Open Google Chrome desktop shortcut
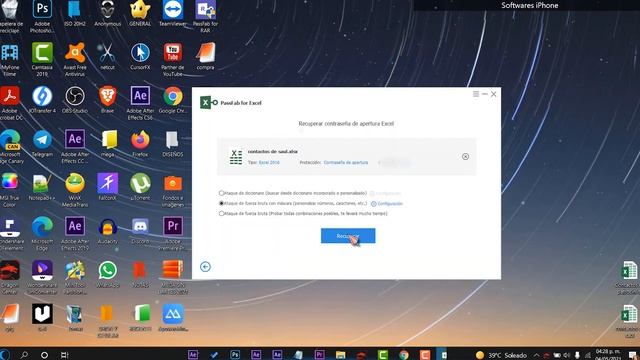The width and height of the screenshot is (640, 360). tap(173, 100)
